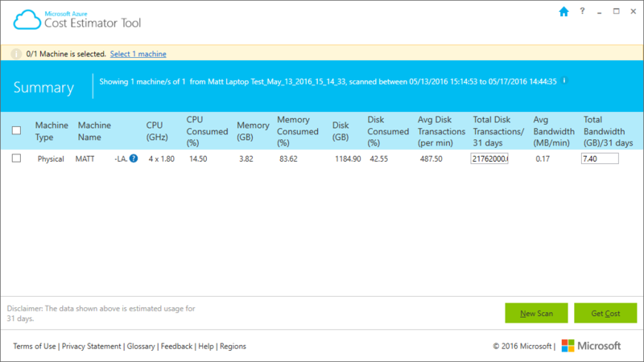
Task: Click the MATT machine name cell
Action: (101, 158)
